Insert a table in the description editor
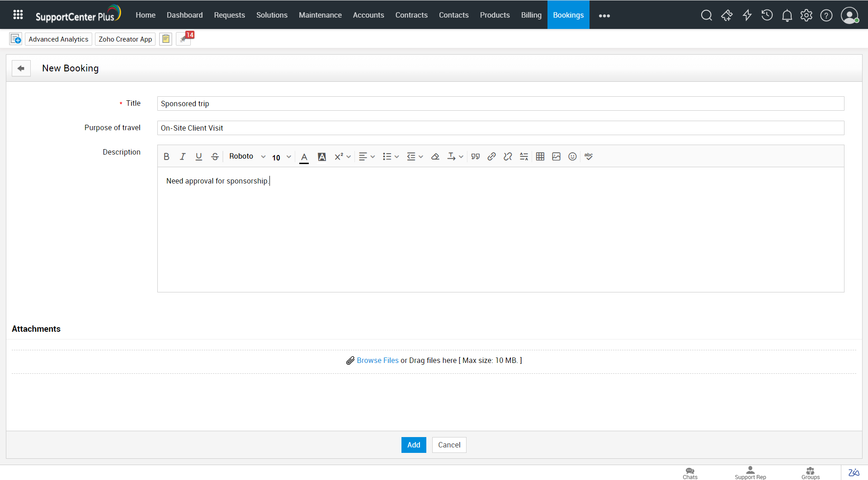Viewport: 868px width, 480px height. [540, 156]
